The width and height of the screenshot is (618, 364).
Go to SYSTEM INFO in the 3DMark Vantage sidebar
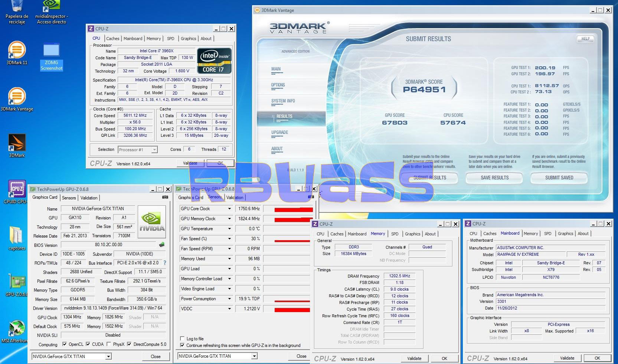click(x=283, y=101)
